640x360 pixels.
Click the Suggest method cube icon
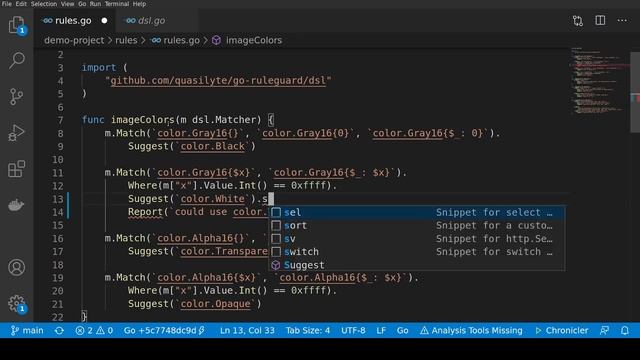(276, 265)
